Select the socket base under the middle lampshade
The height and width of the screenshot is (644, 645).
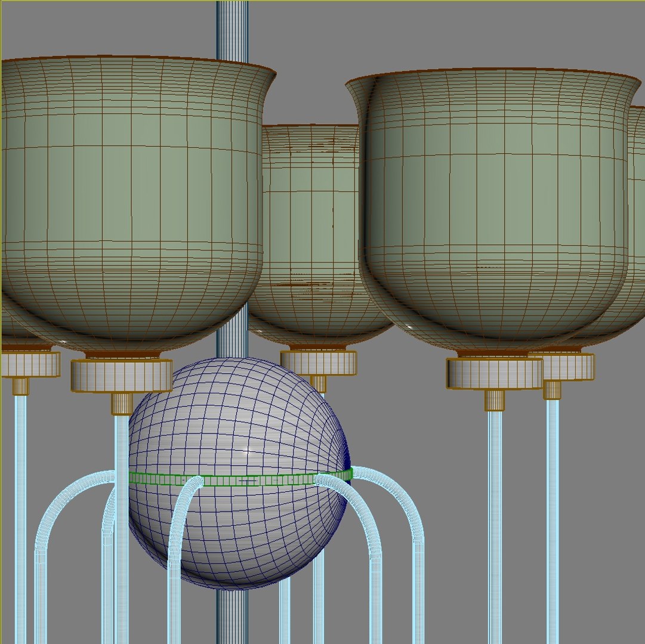point(319,363)
